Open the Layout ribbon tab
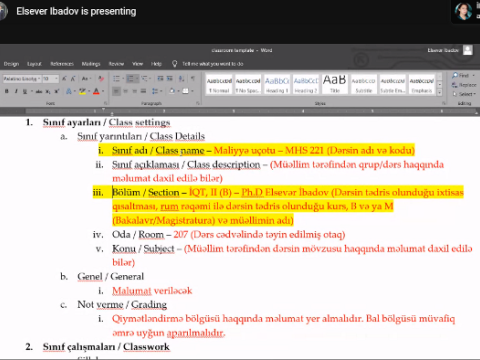Viewport: 480px width, 360px height. click(x=34, y=64)
